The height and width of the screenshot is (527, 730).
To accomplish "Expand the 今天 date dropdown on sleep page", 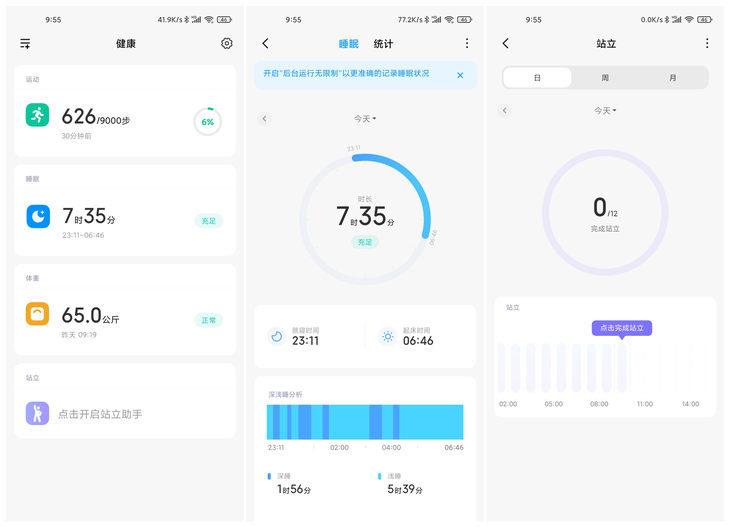I will pyautogui.click(x=365, y=119).
